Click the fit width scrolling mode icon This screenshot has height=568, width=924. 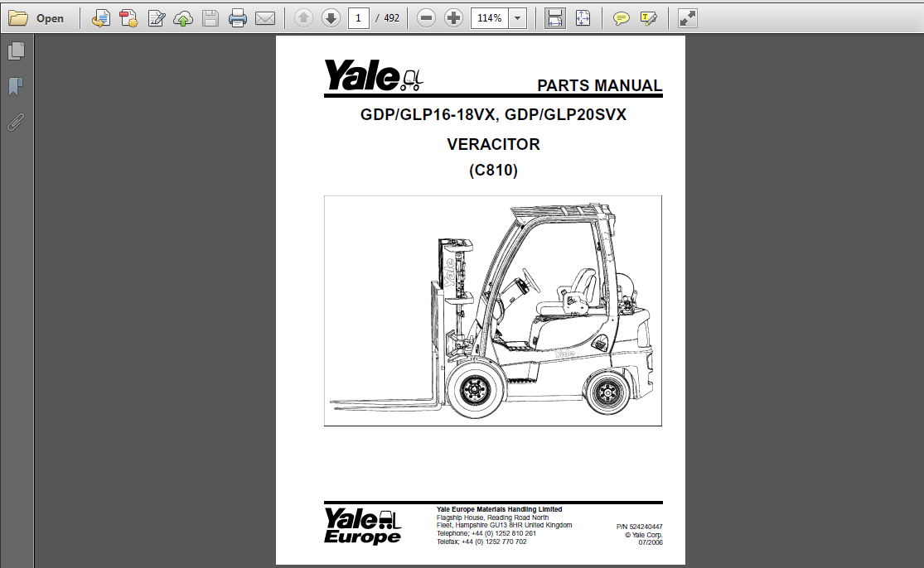pos(554,18)
